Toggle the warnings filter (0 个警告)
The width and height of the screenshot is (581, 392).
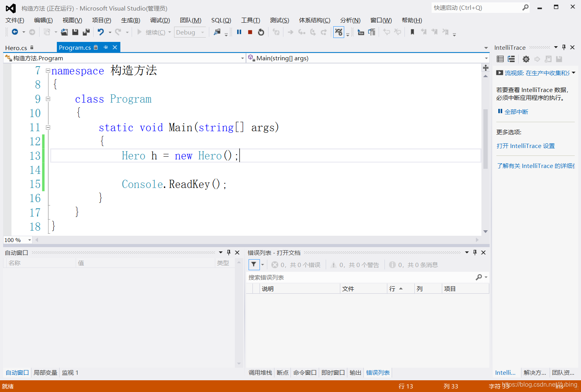[x=355, y=265]
